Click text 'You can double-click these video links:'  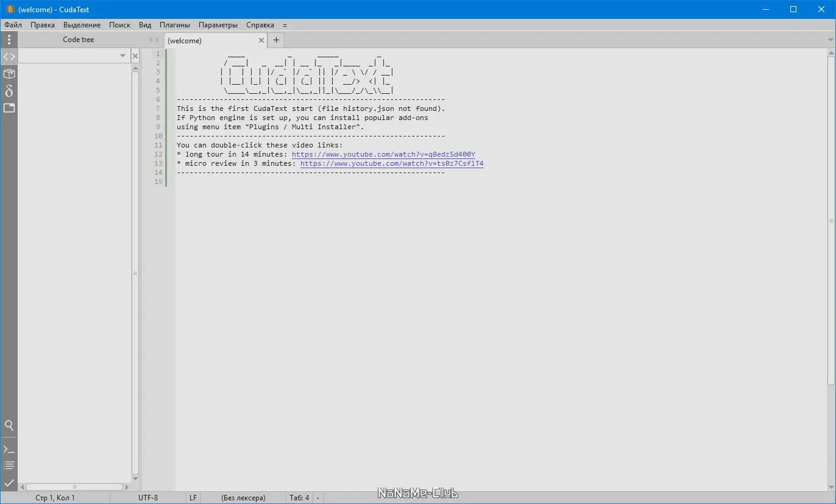click(260, 145)
